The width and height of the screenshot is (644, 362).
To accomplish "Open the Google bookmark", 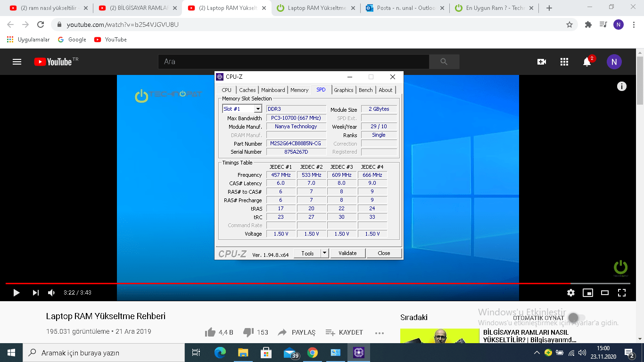I will click(72, 40).
